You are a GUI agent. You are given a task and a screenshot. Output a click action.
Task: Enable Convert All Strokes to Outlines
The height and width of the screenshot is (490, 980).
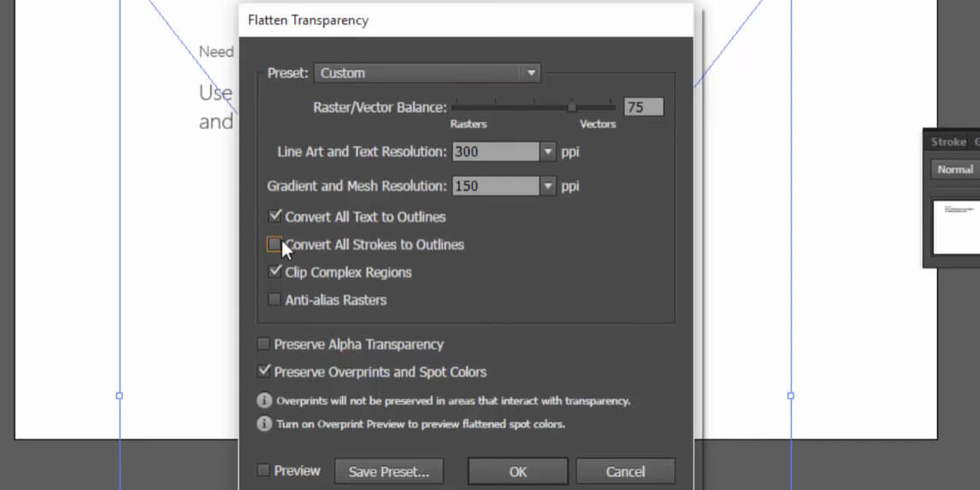click(x=275, y=244)
